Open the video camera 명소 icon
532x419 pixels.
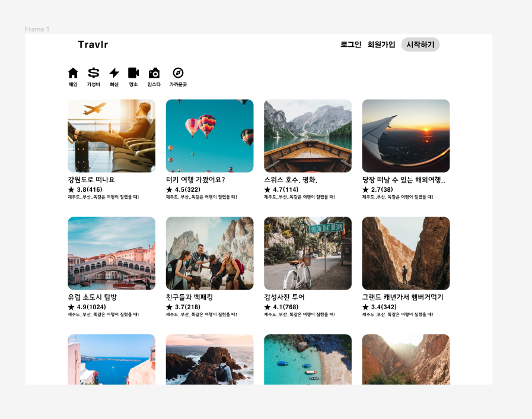(x=133, y=73)
